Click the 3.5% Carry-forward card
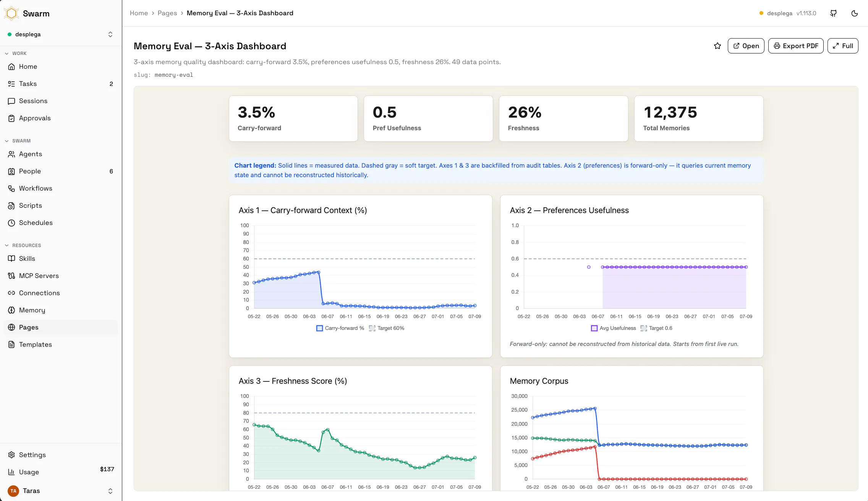This screenshot has height=501, width=868. [x=293, y=118]
